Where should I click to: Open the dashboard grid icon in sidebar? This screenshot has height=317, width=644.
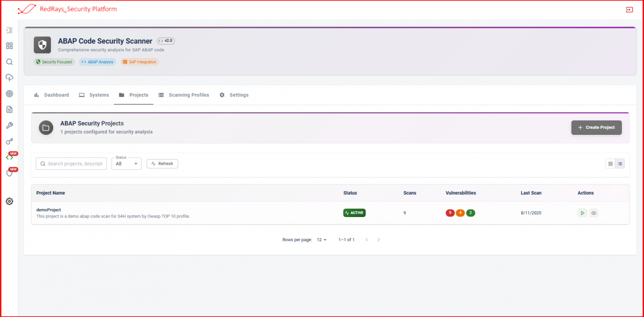(x=9, y=46)
